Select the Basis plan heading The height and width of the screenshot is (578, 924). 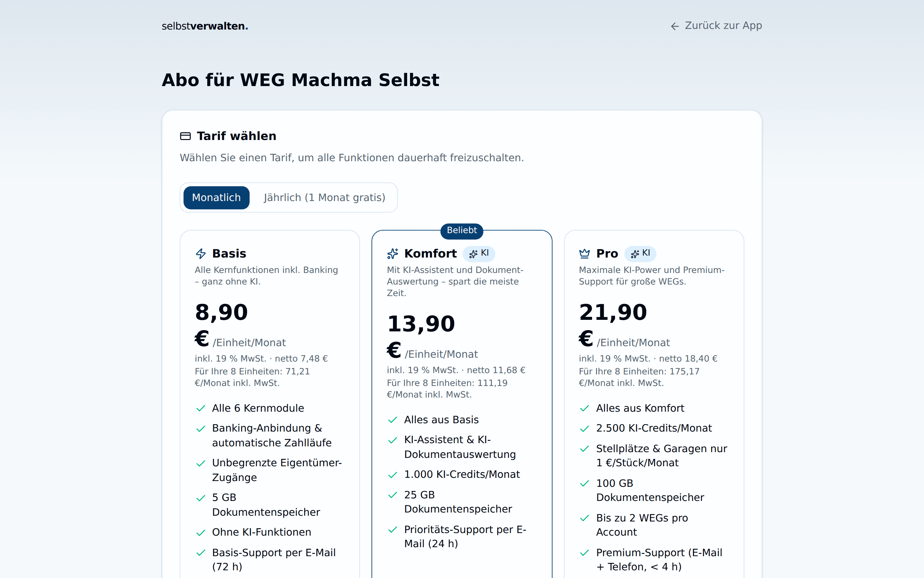point(229,253)
